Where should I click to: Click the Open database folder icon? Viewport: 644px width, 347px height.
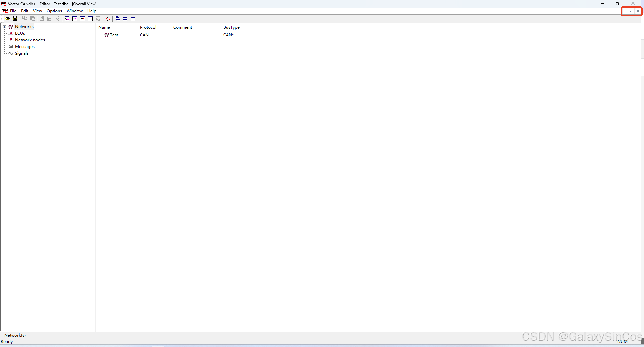[7, 19]
